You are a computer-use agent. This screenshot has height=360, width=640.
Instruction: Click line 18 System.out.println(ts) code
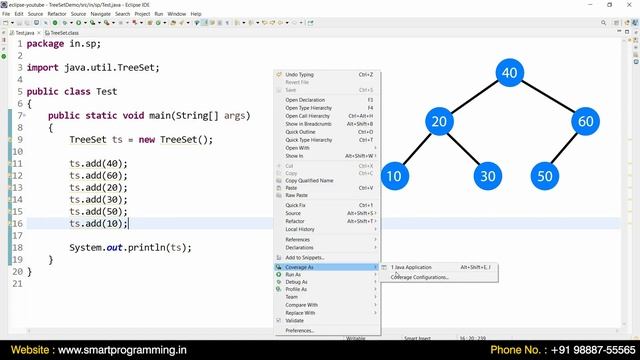(x=130, y=248)
